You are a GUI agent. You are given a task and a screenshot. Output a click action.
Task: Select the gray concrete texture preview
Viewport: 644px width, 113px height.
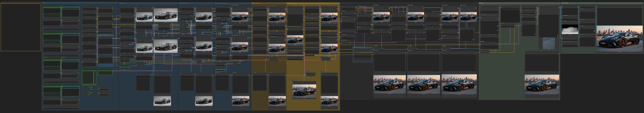(549, 43)
